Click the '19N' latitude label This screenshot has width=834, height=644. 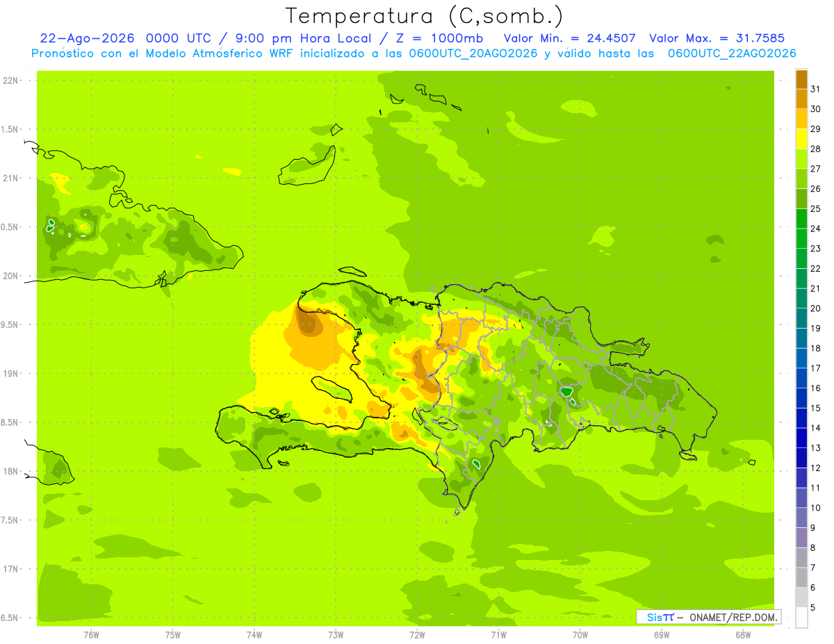(x=10, y=374)
